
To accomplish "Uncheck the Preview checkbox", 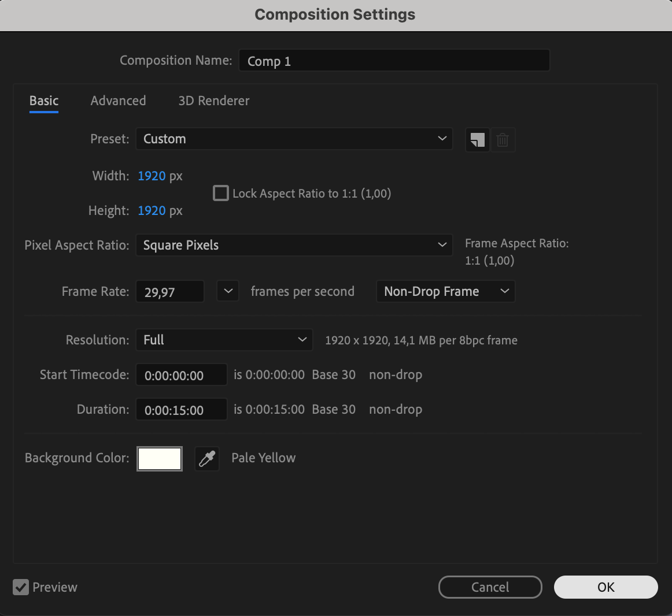I will pos(21,587).
